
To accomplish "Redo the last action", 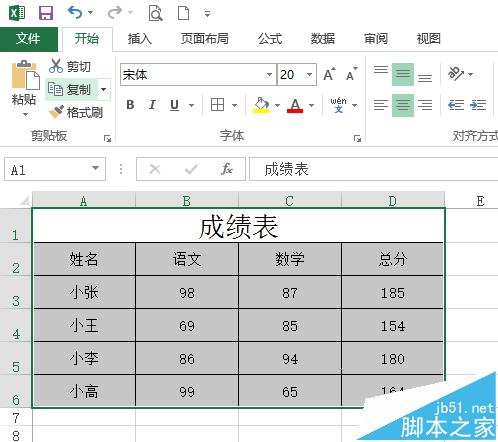I will (115, 13).
